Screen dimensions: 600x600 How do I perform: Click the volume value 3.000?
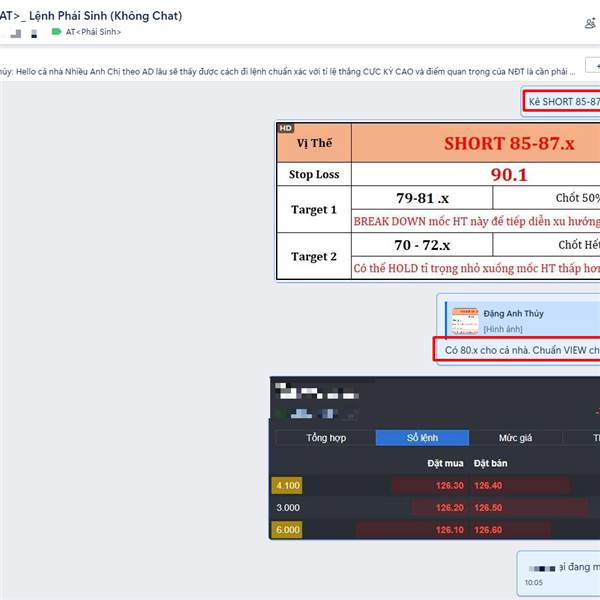[x=288, y=508]
